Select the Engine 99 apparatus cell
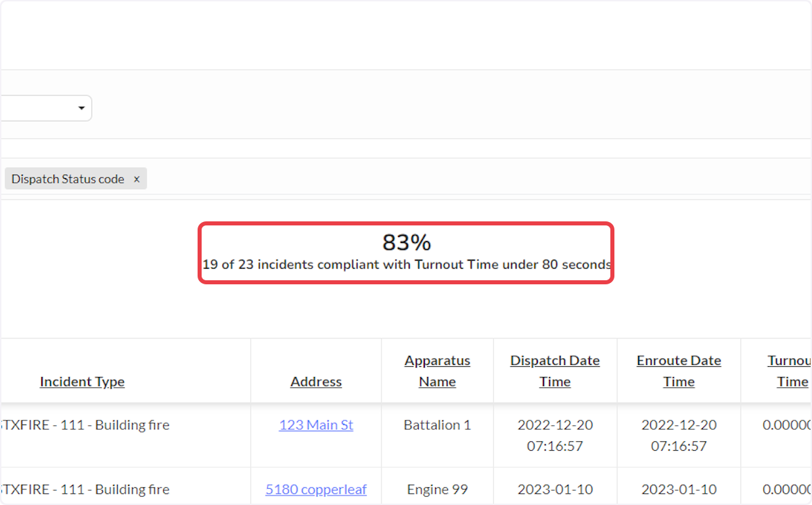Viewport: 812px width, 505px height. point(437,489)
